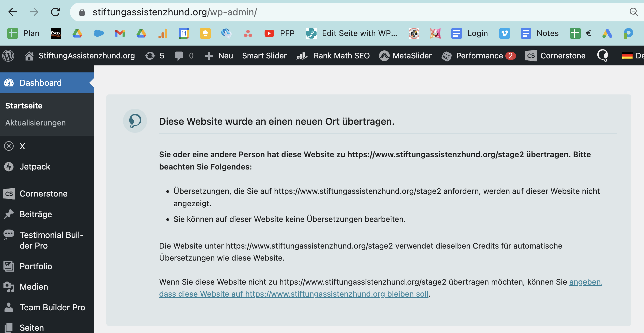Open the Google Calendar bookmark icon
The height and width of the screenshot is (333, 644).
pyautogui.click(x=184, y=33)
